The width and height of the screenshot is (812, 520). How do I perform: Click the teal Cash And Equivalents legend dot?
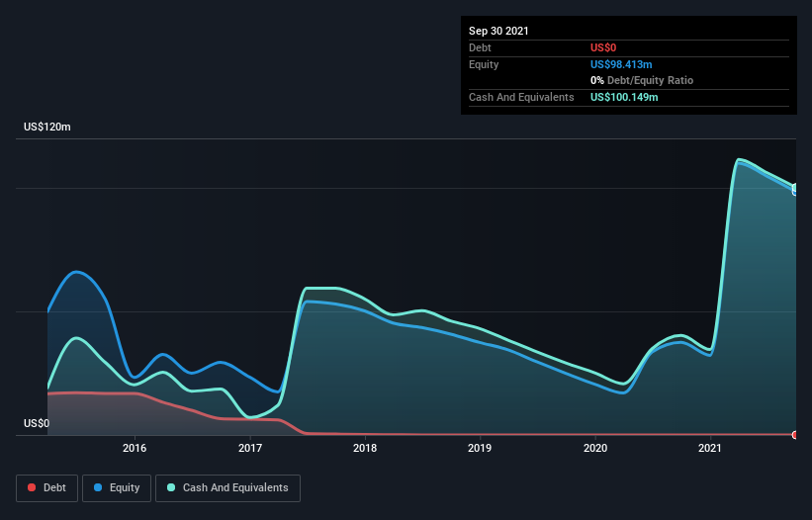(x=171, y=487)
